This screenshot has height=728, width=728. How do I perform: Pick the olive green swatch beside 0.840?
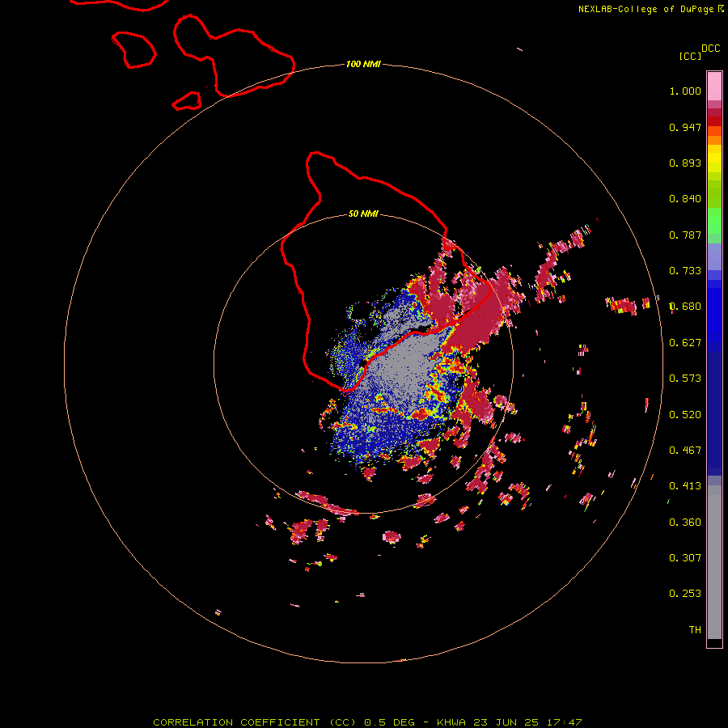click(714, 194)
